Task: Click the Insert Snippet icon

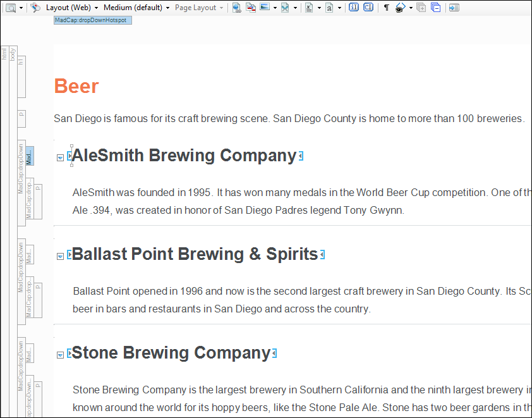Action: point(285,8)
